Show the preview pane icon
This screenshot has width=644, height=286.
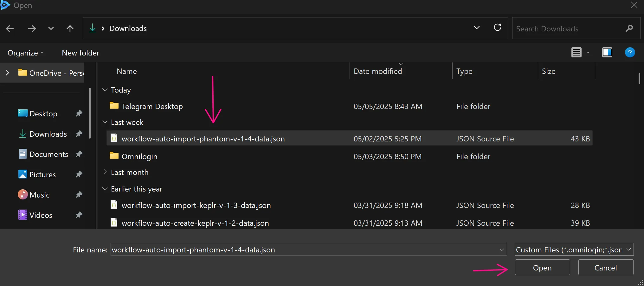click(x=607, y=52)
